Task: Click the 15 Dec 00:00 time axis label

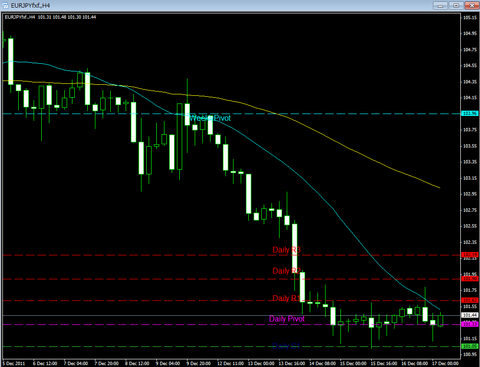Action: [353, 363]
